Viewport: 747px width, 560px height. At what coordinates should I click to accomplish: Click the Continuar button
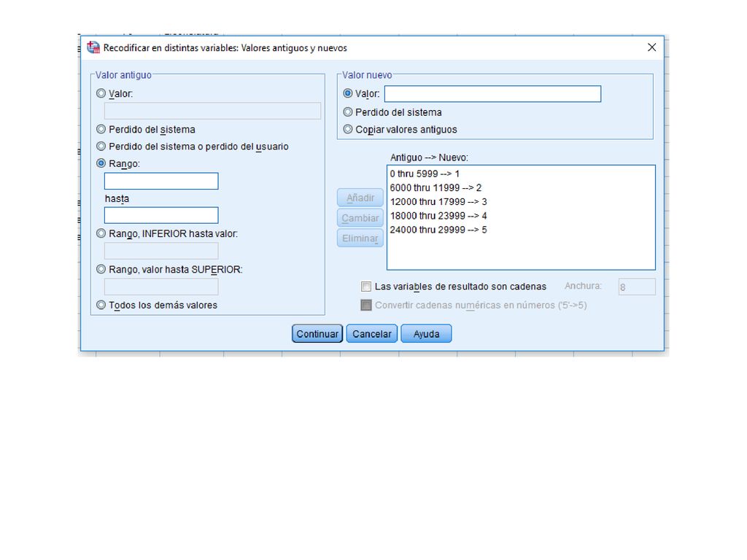pos(317,334)
